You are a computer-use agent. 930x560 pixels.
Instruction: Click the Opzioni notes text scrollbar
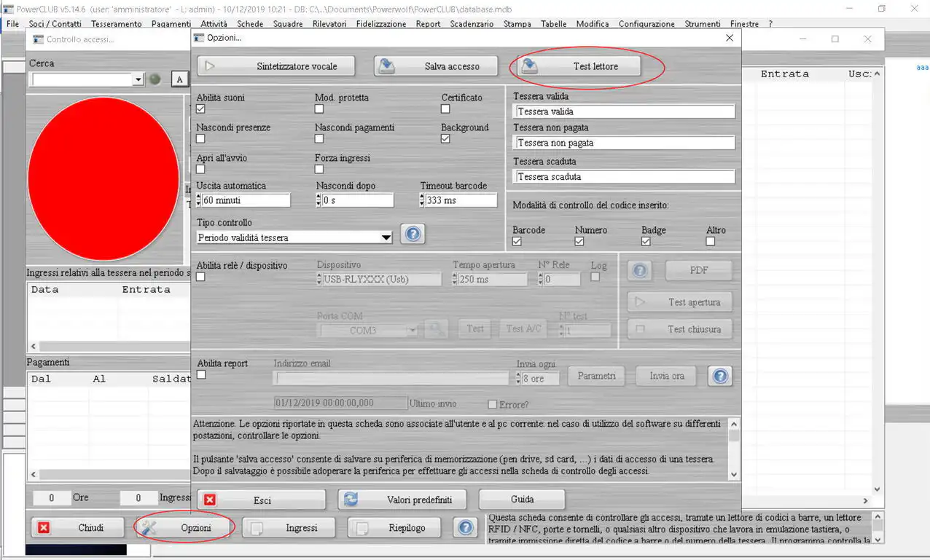(734, 449)
